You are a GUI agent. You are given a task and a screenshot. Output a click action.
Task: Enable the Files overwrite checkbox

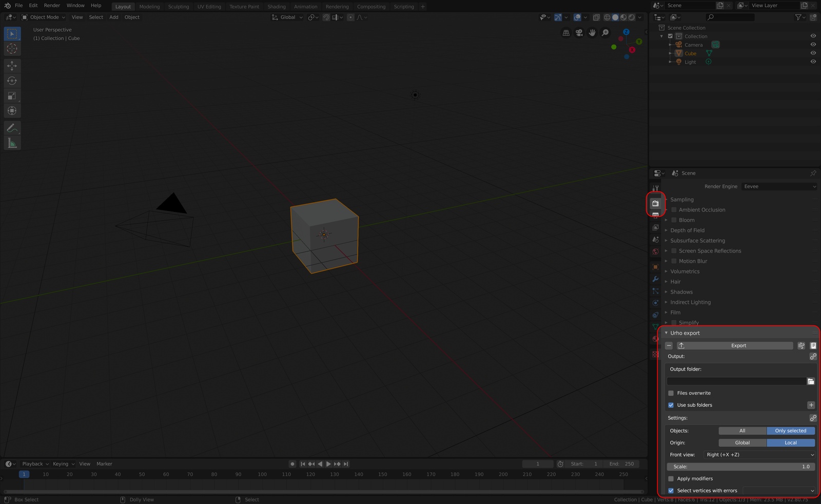coord(671,393)
